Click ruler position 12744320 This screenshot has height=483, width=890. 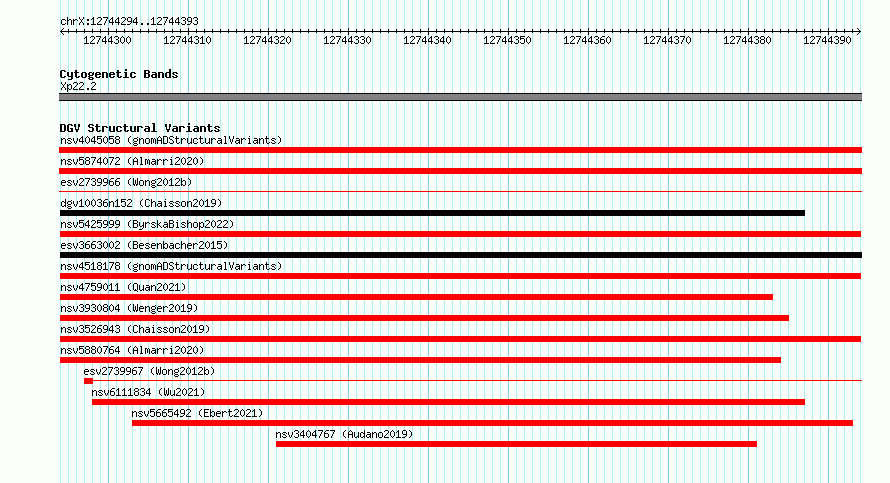point(267,40)
